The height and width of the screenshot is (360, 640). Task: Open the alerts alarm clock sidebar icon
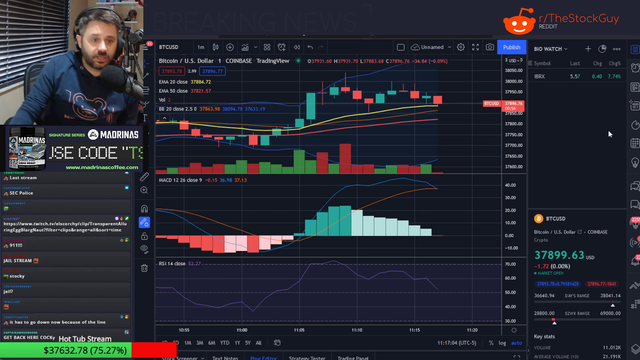pos(635,68)
